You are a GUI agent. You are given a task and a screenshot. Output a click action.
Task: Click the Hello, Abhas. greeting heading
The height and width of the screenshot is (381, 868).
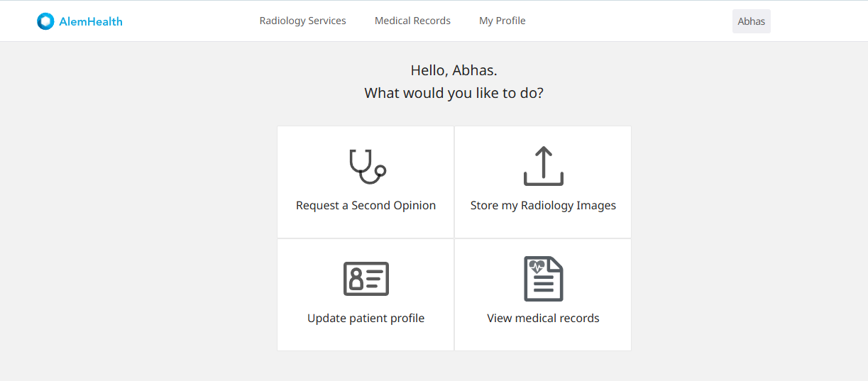454,70
